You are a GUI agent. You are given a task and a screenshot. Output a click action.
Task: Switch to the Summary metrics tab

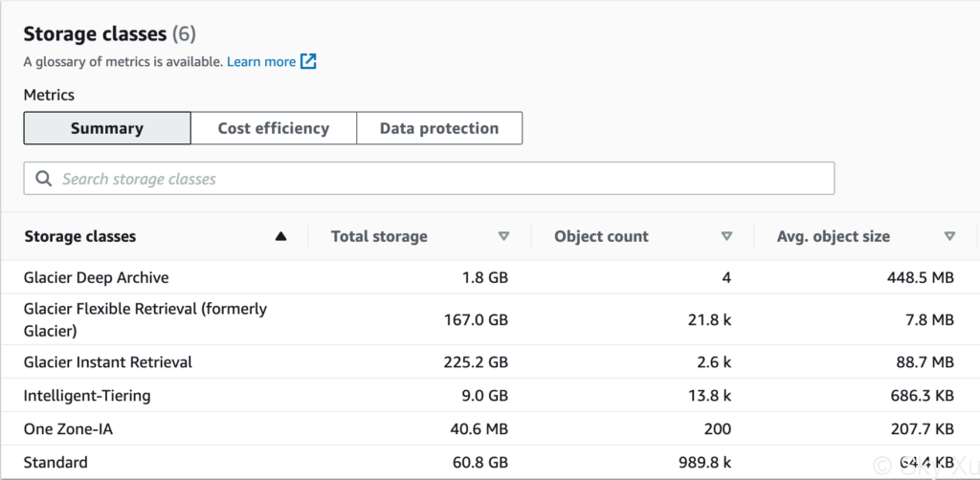(107, 128)
